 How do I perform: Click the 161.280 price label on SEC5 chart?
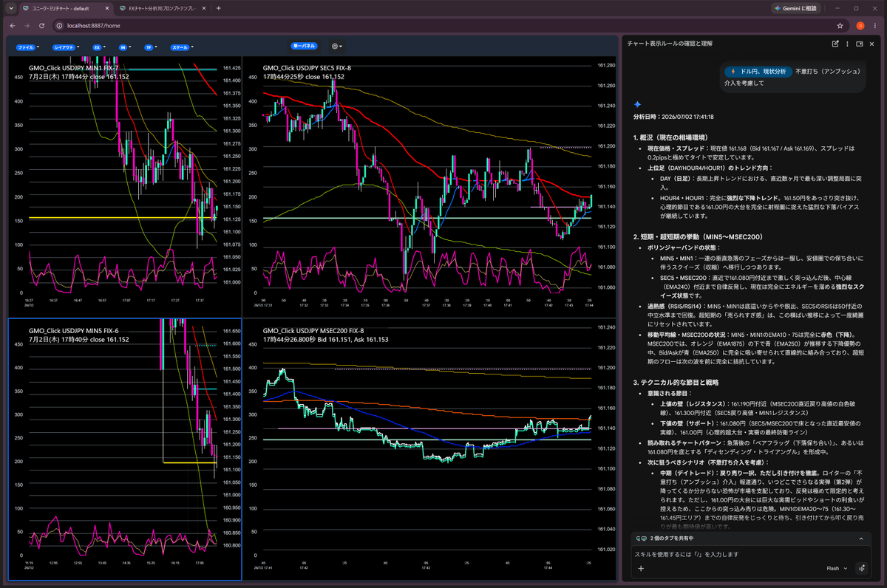click(x=607, y=66)
